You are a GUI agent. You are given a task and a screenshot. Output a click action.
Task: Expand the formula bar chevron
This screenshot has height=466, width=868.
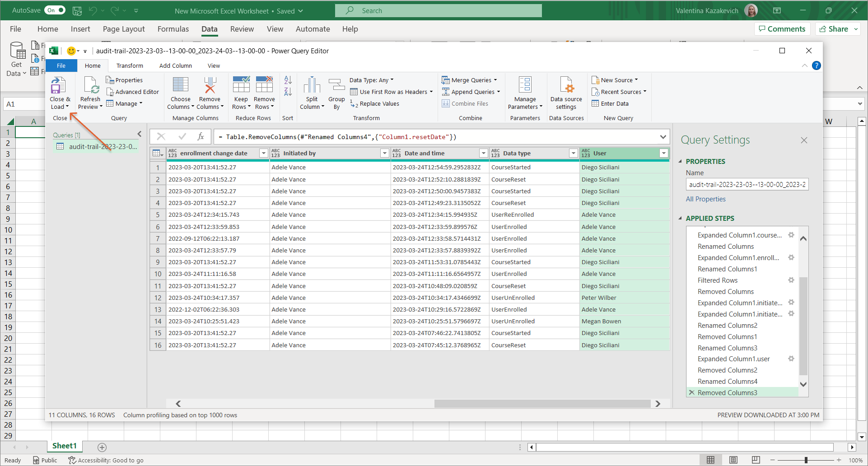click(663, 137)
